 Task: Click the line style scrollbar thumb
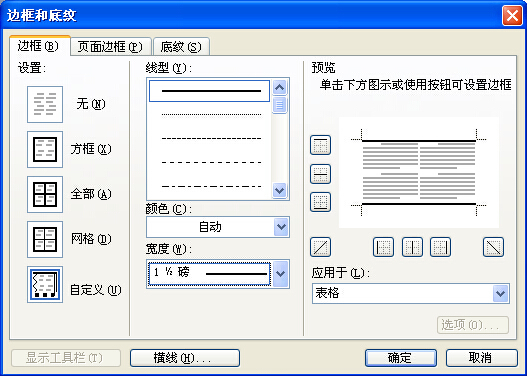pyautogui.click(x=280, y=105)
